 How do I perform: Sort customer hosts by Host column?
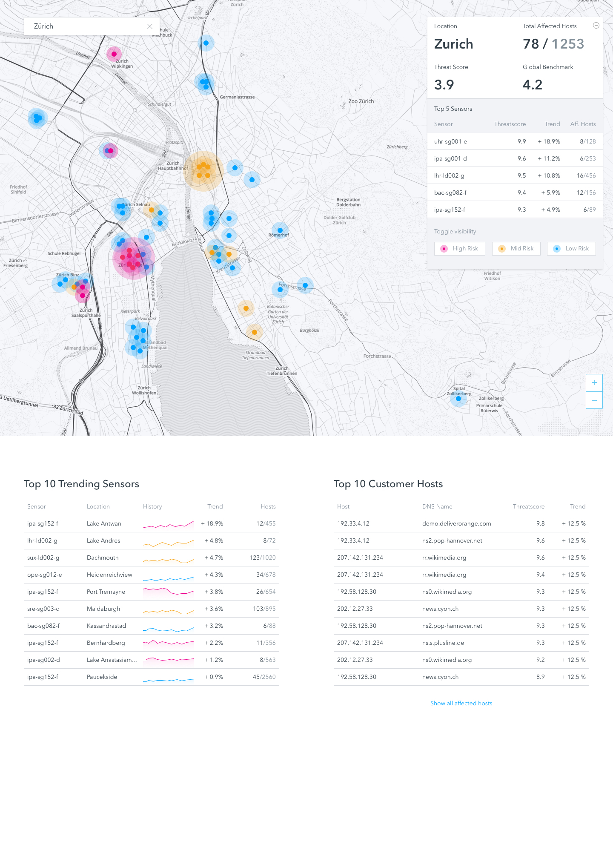coord(343,506)
